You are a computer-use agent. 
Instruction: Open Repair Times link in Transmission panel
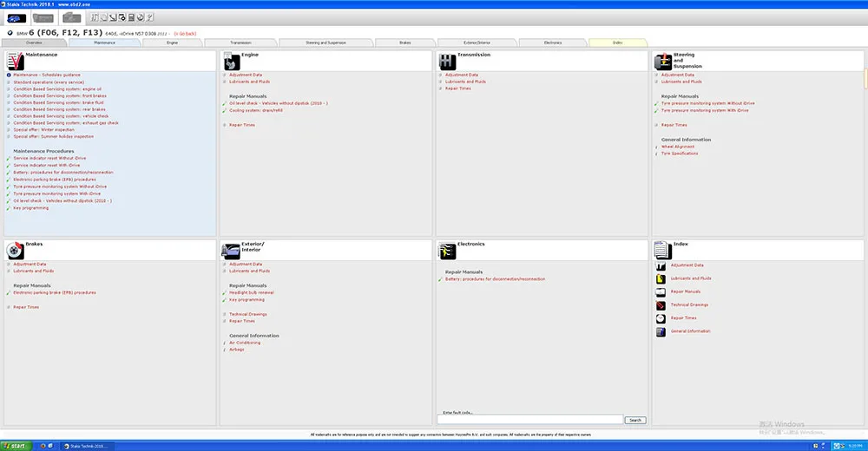click(458, 88)
